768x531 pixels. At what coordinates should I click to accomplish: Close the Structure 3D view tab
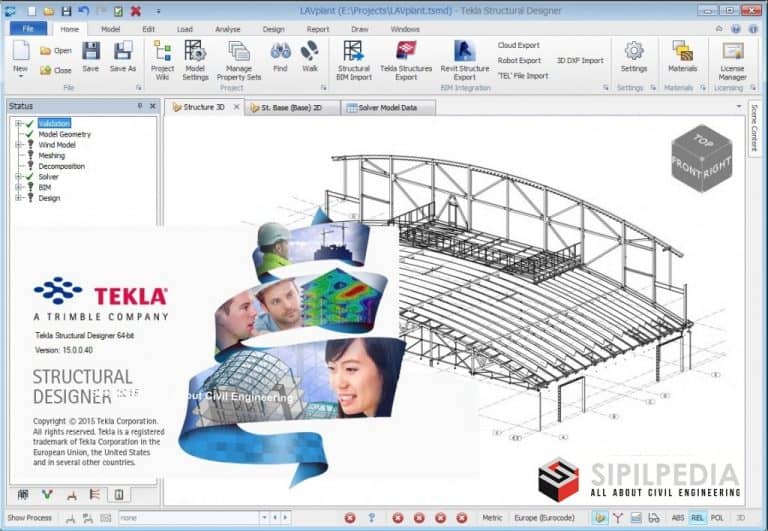(237, 107)
